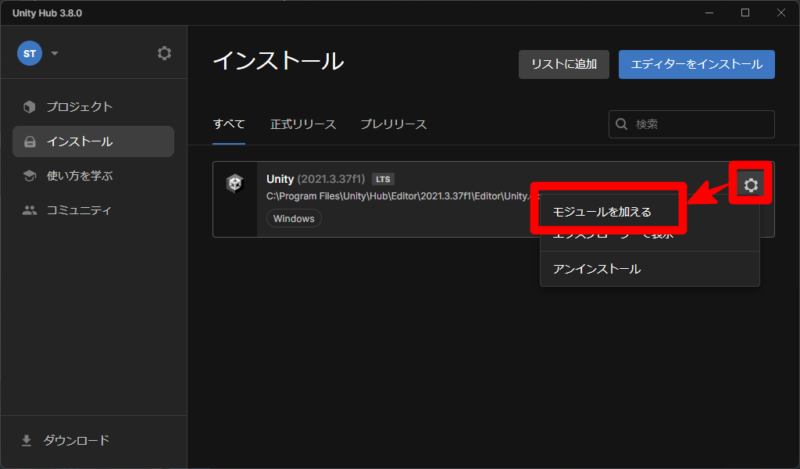Screen dimensions: 800x469
Task: Click the コミュニティ people icon
Action: click(x=29, y=211)
